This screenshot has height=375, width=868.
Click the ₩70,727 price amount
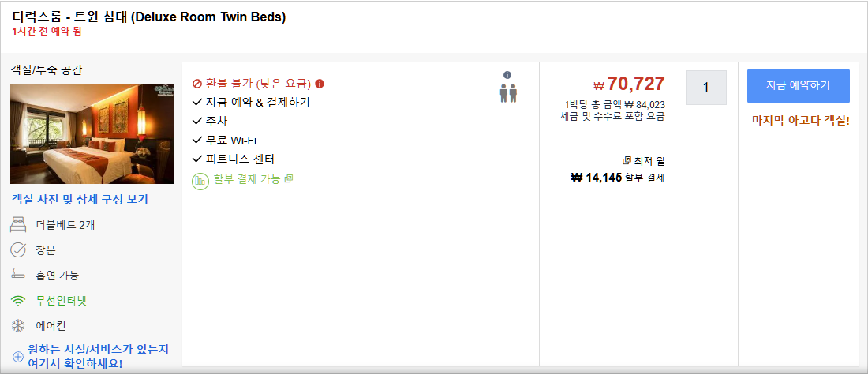click(x=629, y=84)
